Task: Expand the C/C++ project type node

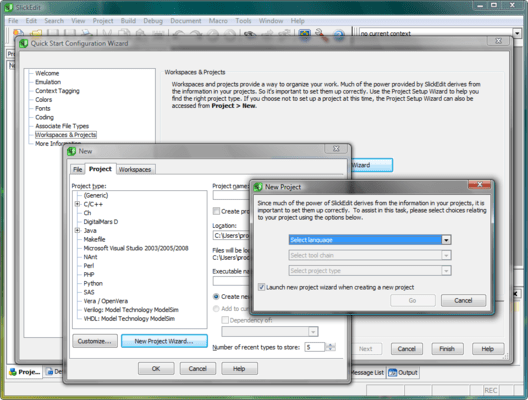Action: click(77, 204)
